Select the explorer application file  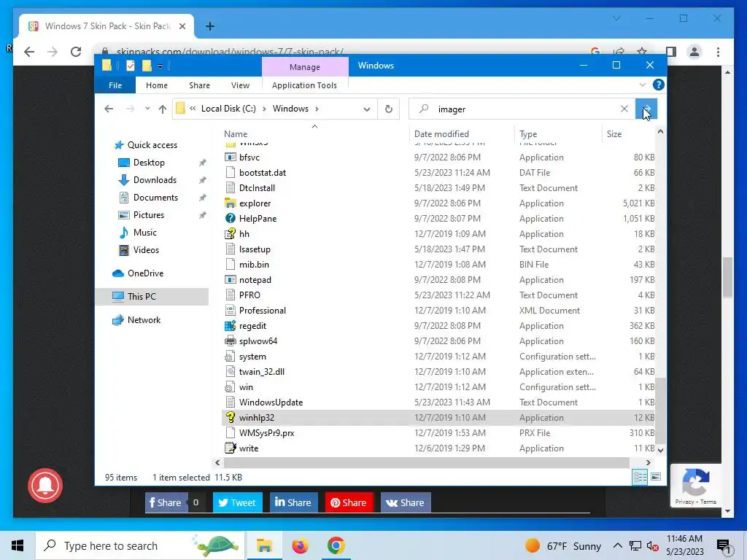(255, 203)
